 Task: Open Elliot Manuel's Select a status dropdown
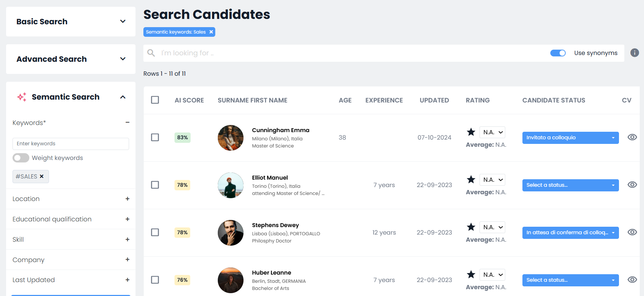[x=570, y=185]
